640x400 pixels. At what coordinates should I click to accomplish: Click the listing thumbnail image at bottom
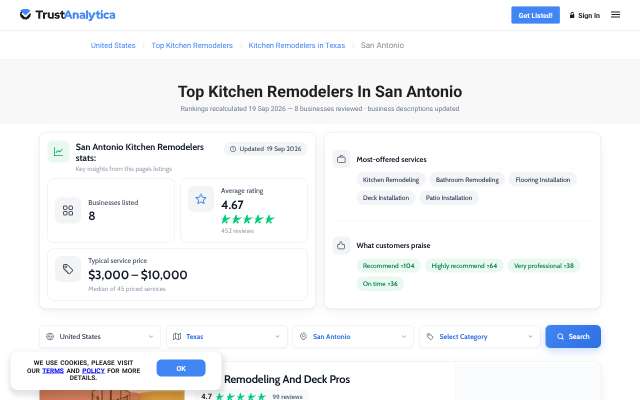[112, 395]
